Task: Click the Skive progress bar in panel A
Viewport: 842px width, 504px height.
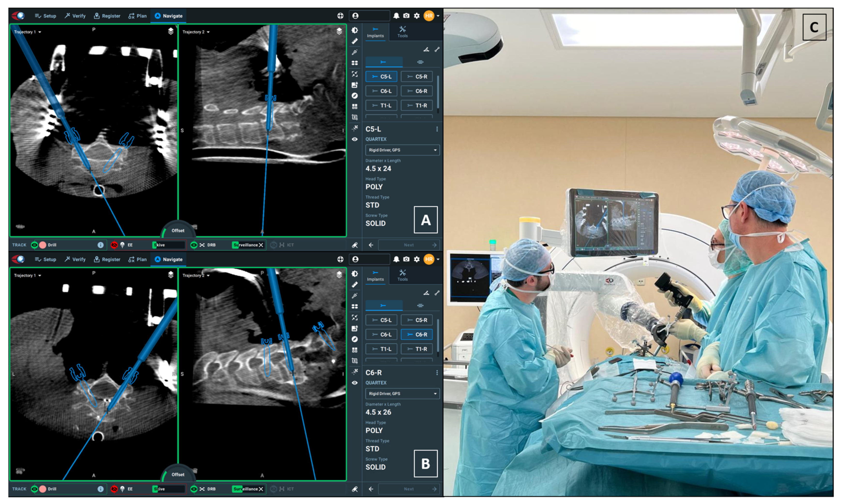Action: pos(169,245)
